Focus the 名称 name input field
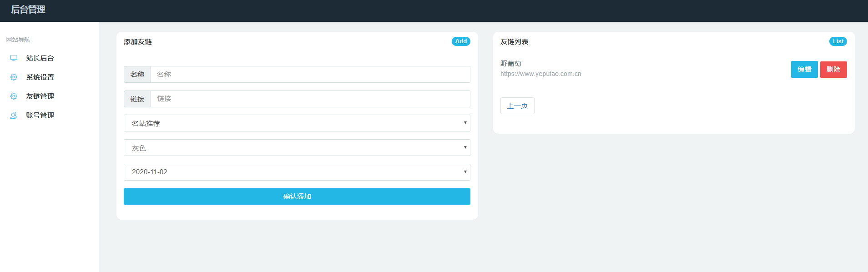Image resolution: width=868 pixels, height=272 pixels. tap(310, 75)
